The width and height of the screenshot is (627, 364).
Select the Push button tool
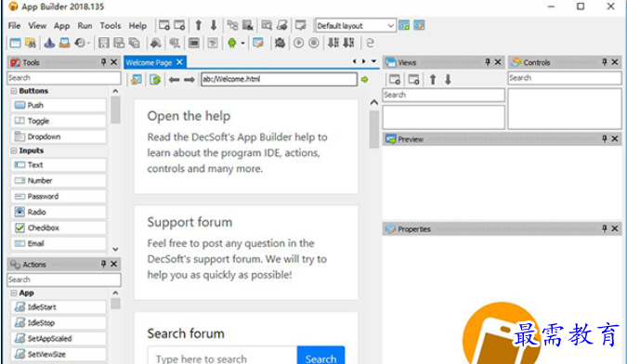59,105
